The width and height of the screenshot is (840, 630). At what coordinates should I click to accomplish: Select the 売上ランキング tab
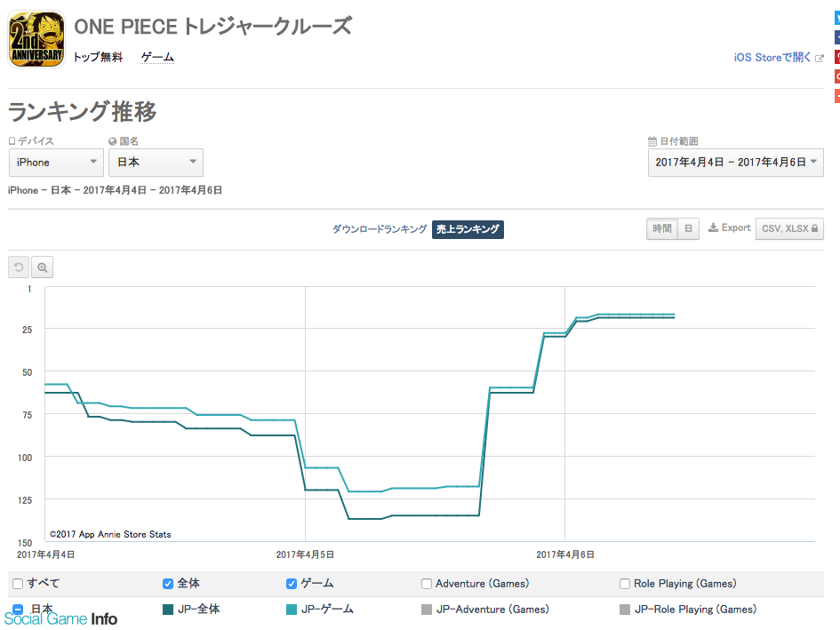(x=468, y=229)
